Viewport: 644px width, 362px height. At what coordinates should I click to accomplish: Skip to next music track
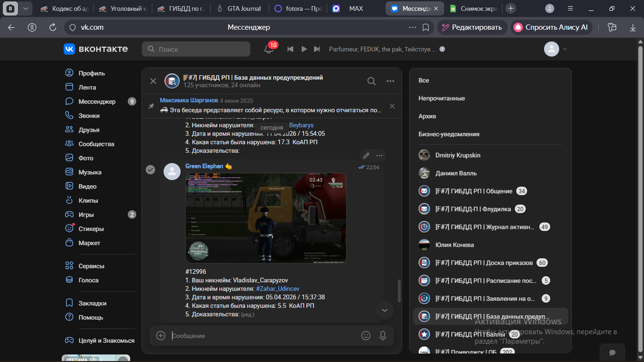point(317,49)
